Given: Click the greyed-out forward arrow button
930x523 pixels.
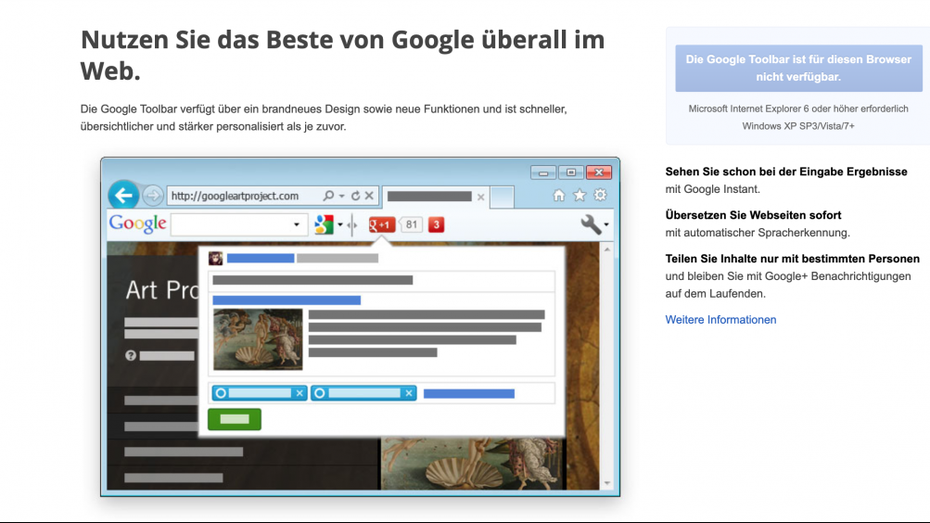Looking at the screenshot, I should [152, 195].
